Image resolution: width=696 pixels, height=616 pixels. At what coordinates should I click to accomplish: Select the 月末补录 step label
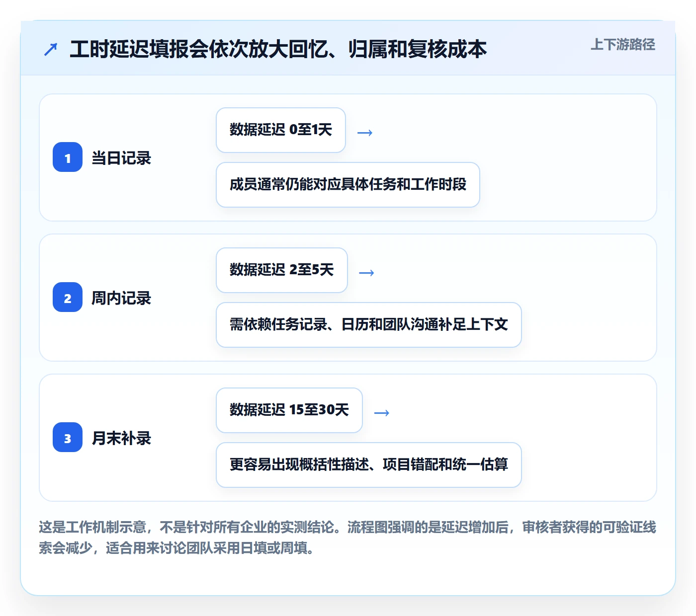(x=121, y=438)
